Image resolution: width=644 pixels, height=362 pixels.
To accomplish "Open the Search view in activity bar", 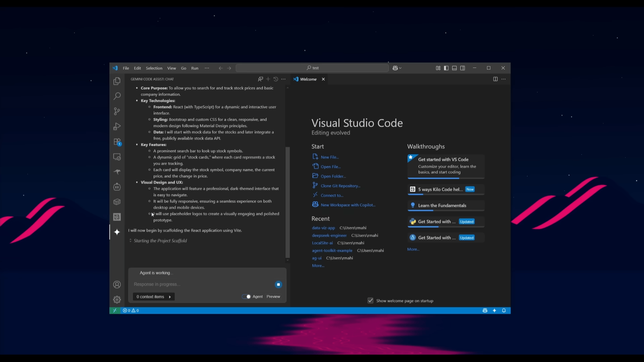I will click(x=117, y=96).
